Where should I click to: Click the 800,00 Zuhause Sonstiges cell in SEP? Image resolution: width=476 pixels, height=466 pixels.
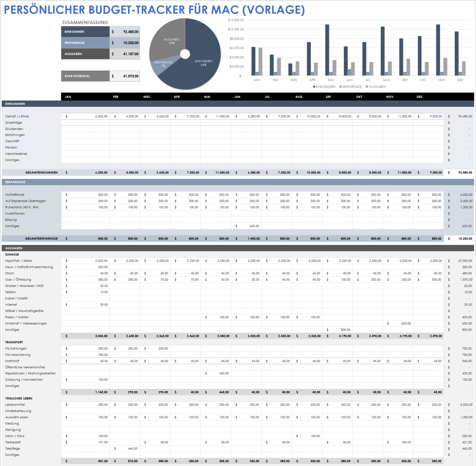337,330
